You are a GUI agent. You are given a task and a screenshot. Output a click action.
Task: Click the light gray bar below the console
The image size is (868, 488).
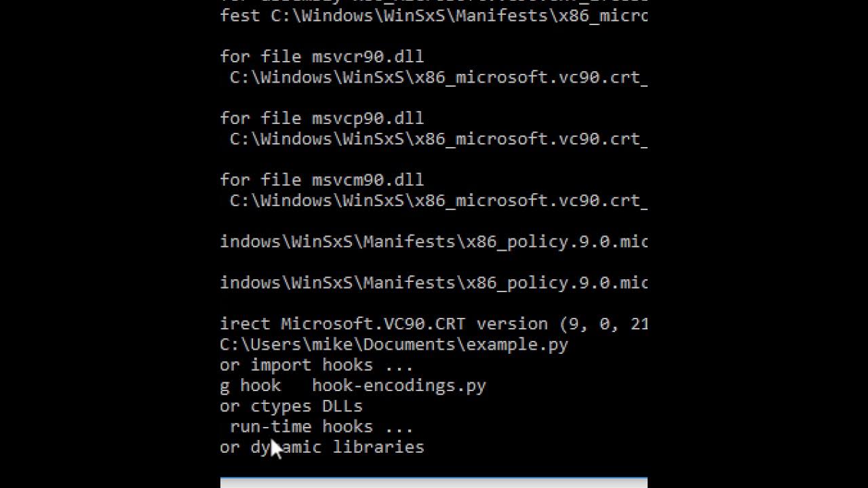point(433,482)
